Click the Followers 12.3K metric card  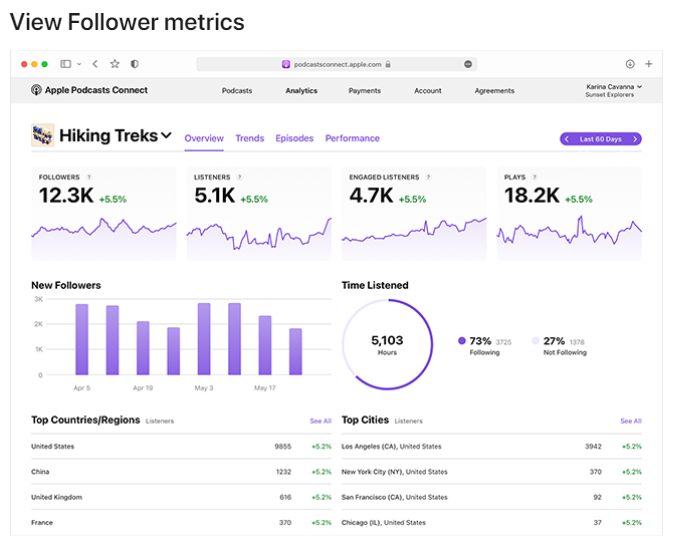(x=104, y=213)
